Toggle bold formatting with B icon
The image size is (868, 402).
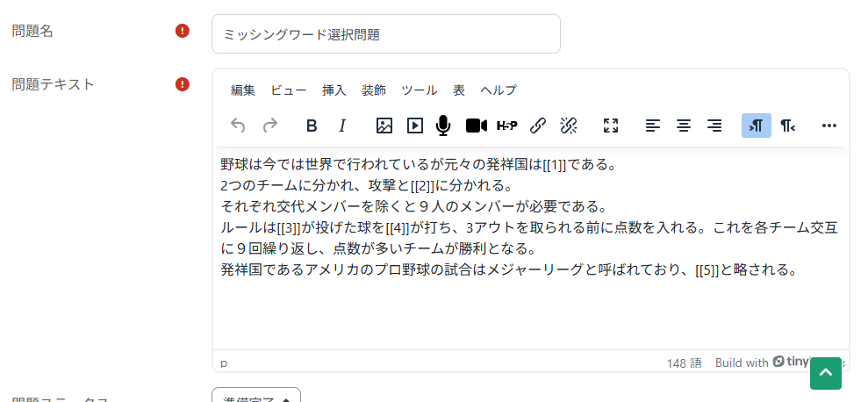tap(312, 126)
